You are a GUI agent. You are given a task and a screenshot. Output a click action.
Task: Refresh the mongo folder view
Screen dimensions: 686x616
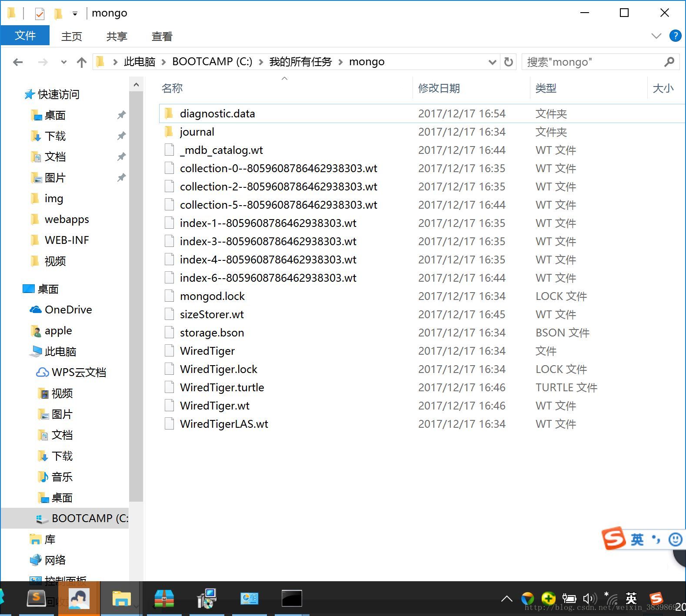508,62
